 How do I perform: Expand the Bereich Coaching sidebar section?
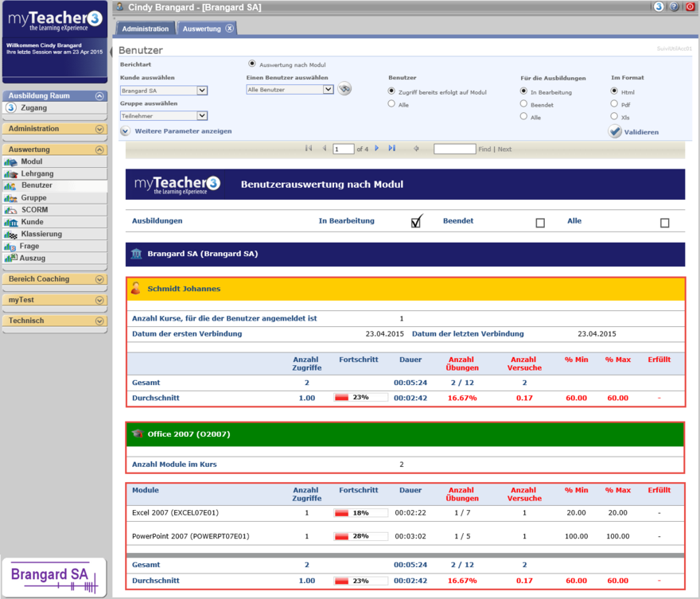click(99, 279)
